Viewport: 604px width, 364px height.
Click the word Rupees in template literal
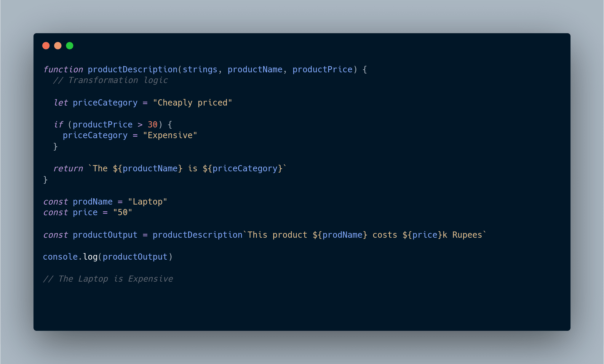pos(467,235)
